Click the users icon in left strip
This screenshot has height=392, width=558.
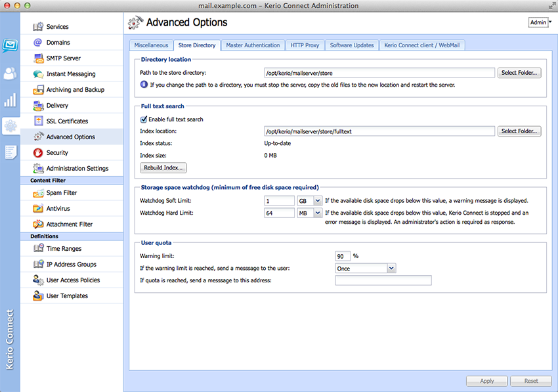(x=10, y=74)
